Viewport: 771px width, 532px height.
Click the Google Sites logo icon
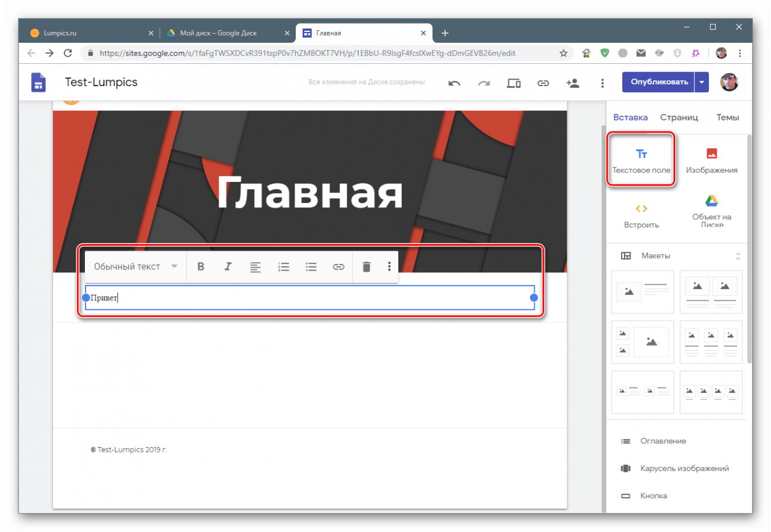click(39, 83)
